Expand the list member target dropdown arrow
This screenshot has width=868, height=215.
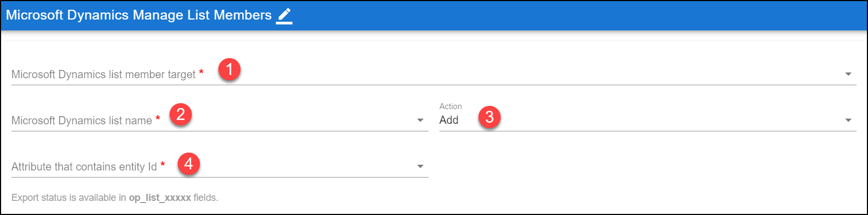tap(848, 74)
